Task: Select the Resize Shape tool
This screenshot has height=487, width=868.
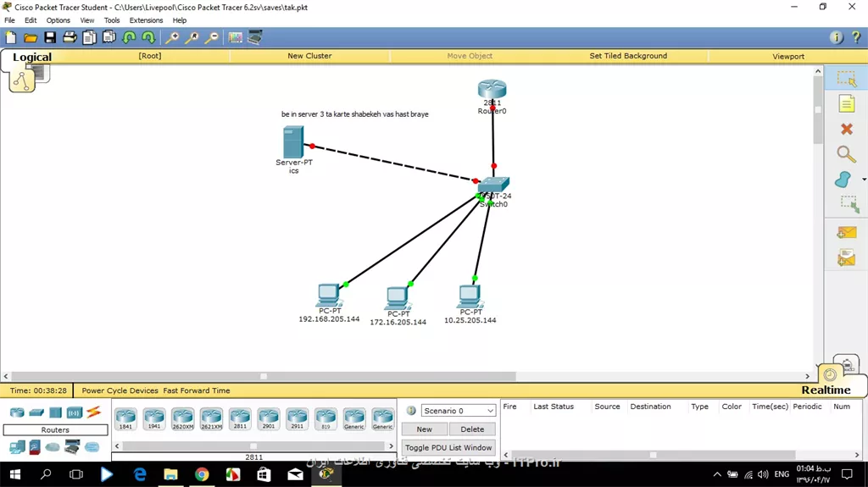Action: pyautogui.click(x=848, y=204)
